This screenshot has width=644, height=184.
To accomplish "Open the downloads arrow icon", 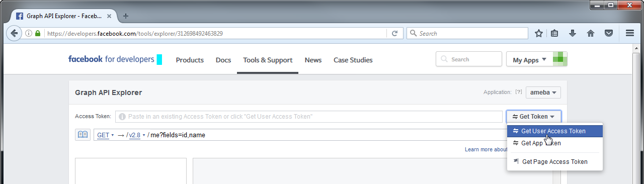I will coord(573,34).
